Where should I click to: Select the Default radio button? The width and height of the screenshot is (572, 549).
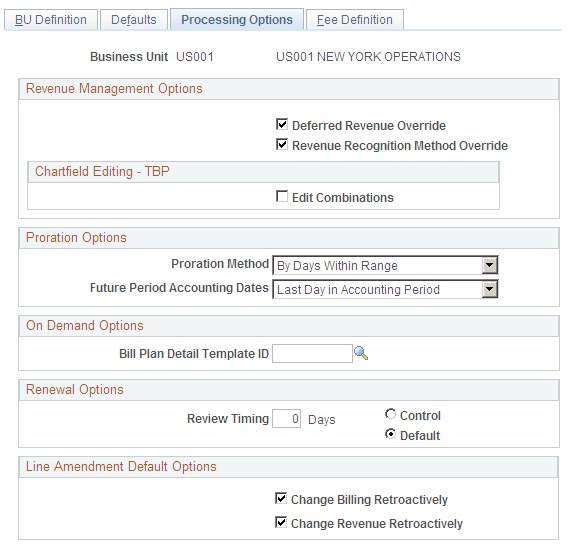tap(390, 434)
